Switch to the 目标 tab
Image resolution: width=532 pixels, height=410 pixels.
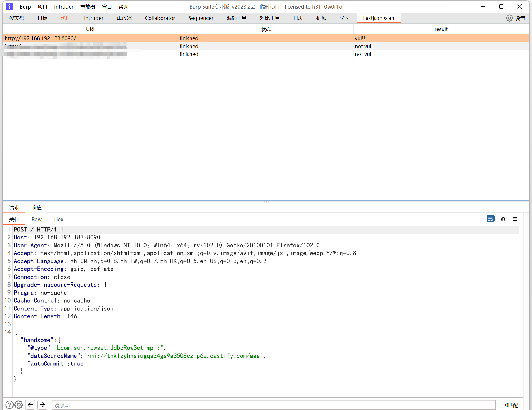point(42,18)
